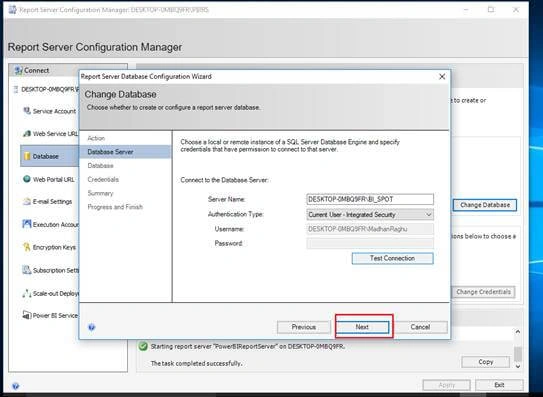Select the Summary wizard step

100,193
